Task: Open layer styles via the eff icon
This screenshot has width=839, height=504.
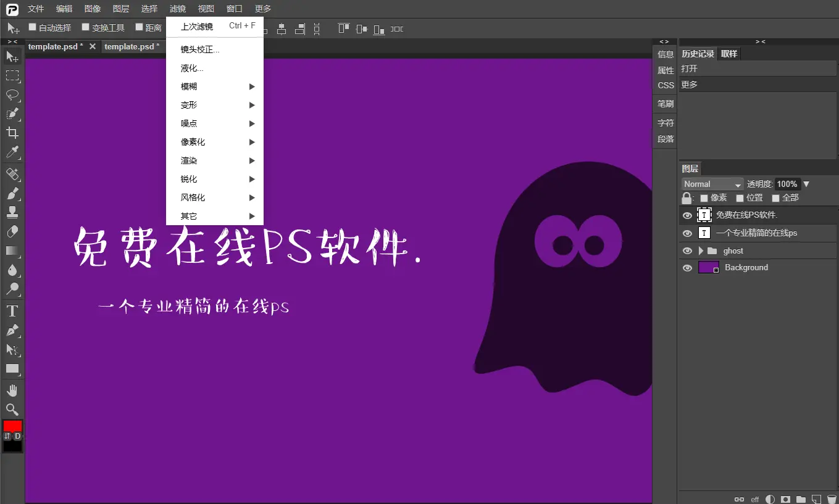Action: [754, 499]
